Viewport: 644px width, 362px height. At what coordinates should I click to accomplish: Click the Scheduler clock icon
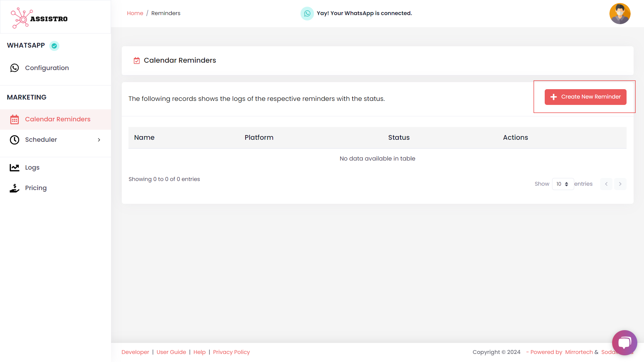point(14,140)
